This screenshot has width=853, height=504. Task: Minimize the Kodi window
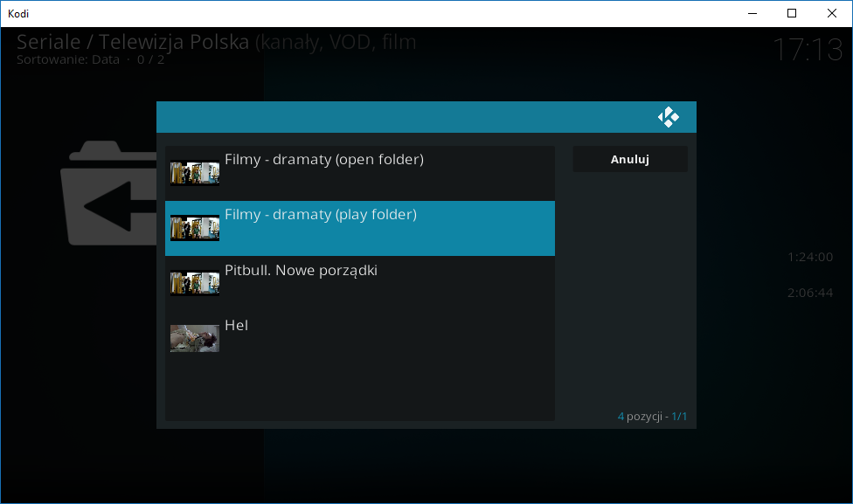pos(752,14)
